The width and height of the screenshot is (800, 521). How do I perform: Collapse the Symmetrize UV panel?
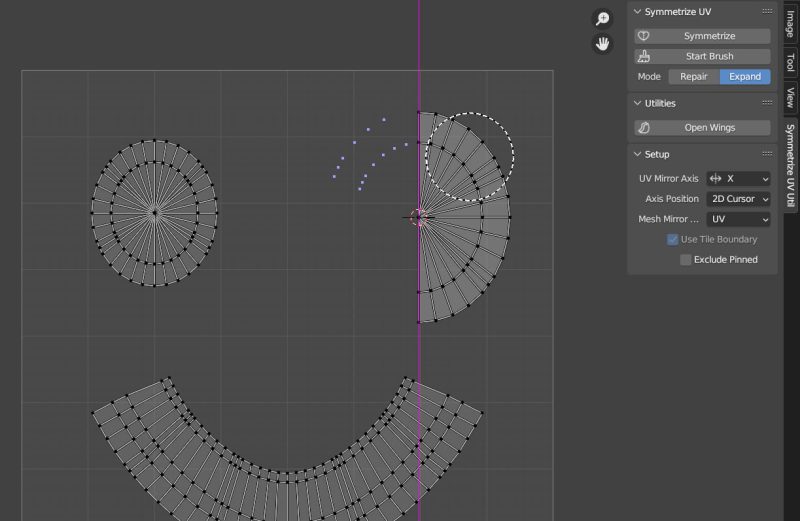tap(638, 11)
